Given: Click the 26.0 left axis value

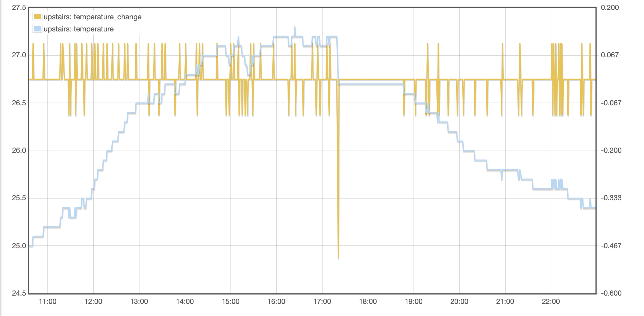Looking at the screenshot, I should [19, 151].
